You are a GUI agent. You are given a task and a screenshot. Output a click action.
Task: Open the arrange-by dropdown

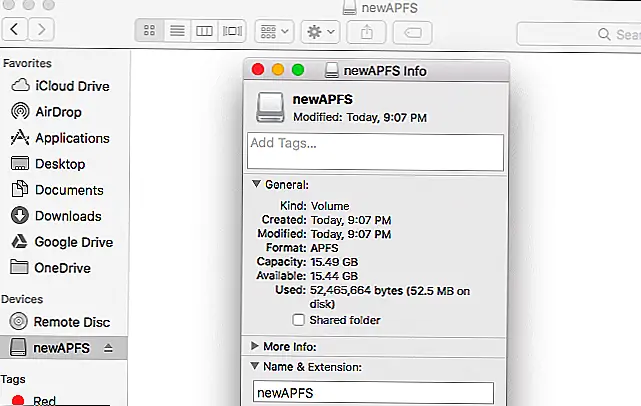(x=274, y=31)
